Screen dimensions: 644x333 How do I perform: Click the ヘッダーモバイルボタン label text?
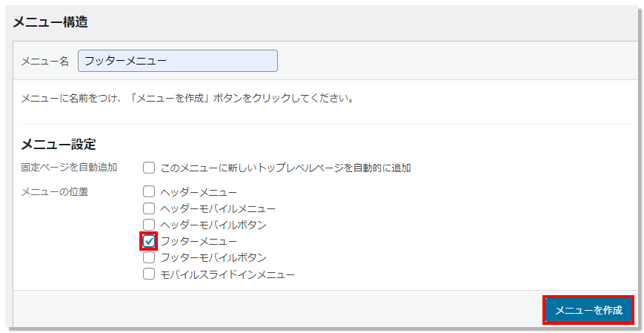coord(213,225)
